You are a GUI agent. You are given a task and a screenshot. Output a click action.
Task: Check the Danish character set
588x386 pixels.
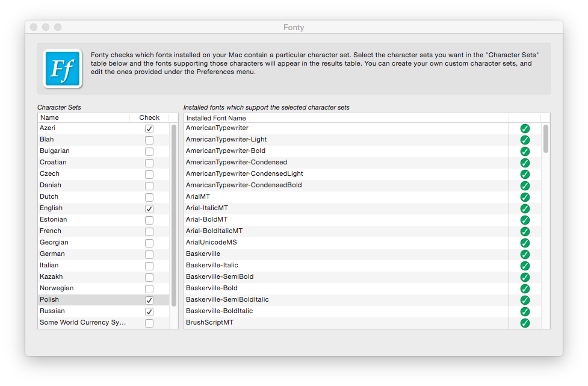click(x=149, y=186)
